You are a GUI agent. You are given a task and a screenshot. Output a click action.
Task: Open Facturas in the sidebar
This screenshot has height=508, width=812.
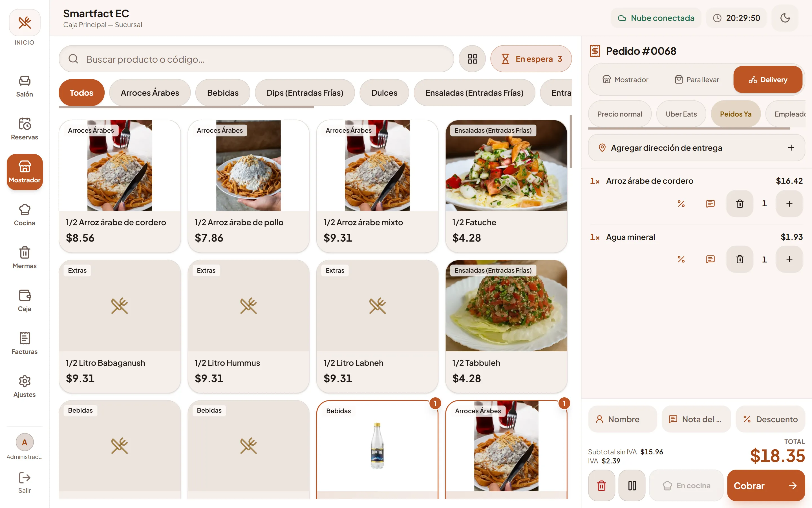(x=25, y=343)
